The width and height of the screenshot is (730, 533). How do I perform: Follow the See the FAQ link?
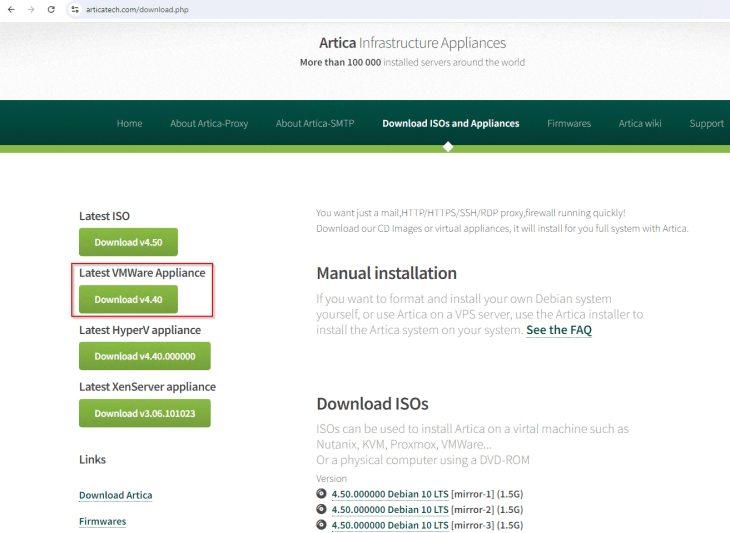(559, 330)
